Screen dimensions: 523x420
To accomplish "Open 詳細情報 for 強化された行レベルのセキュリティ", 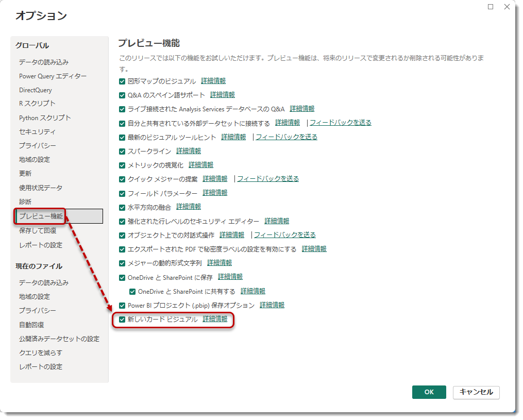I will 277,221.
